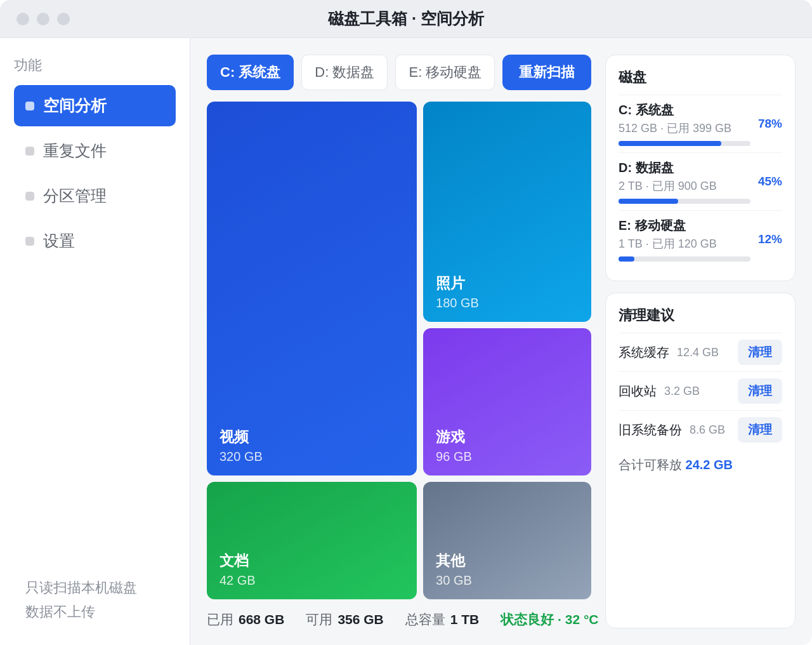Click the 重复文件 square bullet icon

pyautogui.click(x=30, y=151)
